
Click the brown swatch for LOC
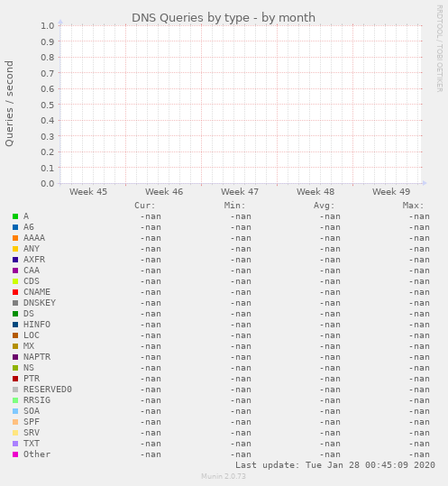[15, 335]
